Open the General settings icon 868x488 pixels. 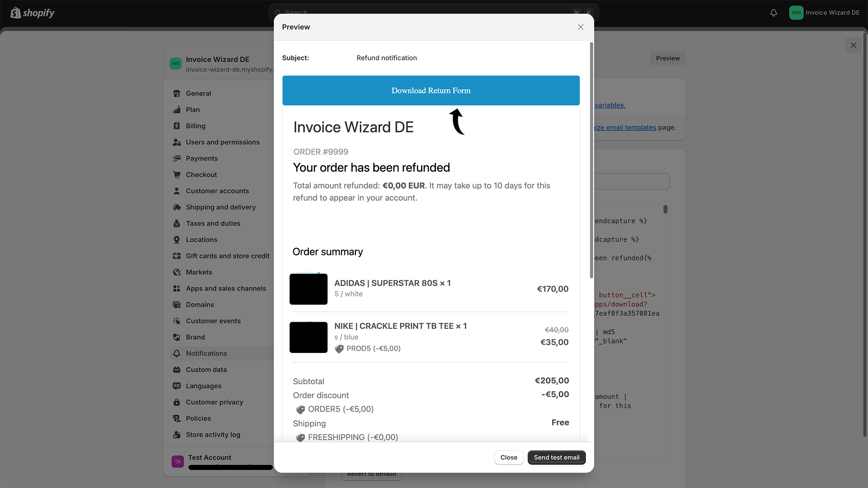tap(177, 94)
